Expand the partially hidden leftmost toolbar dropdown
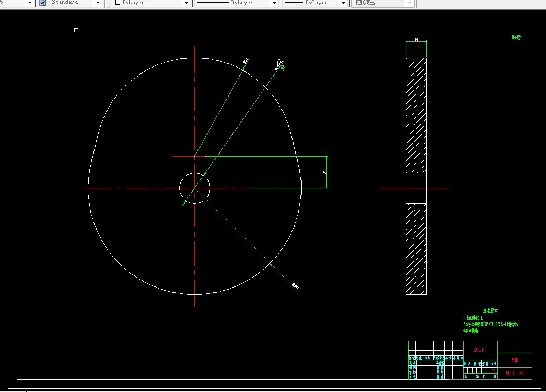Viewport: 546px width, 392px height. pos(30,3)
